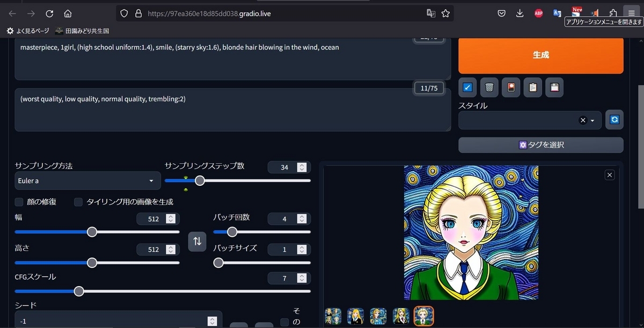The image size is (644, 328).
Task: Open the extensions puzzle menu
Action: tap(613, 13)
